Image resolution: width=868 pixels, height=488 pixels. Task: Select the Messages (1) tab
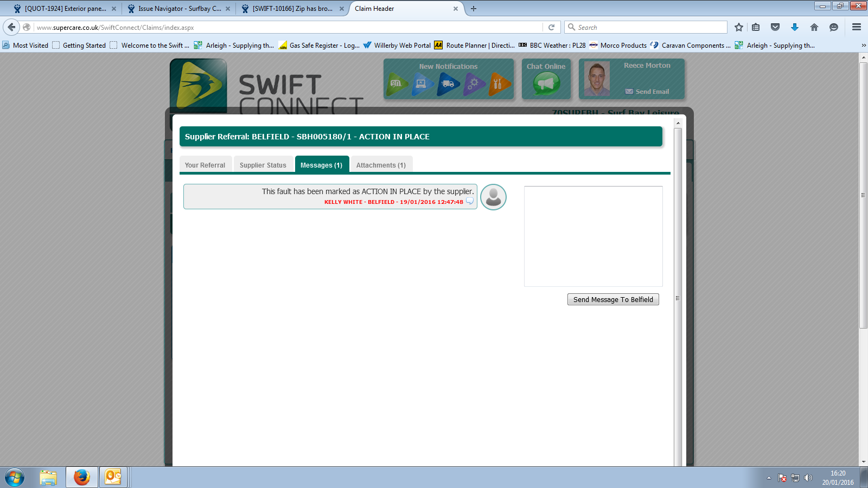coord(322,165)
